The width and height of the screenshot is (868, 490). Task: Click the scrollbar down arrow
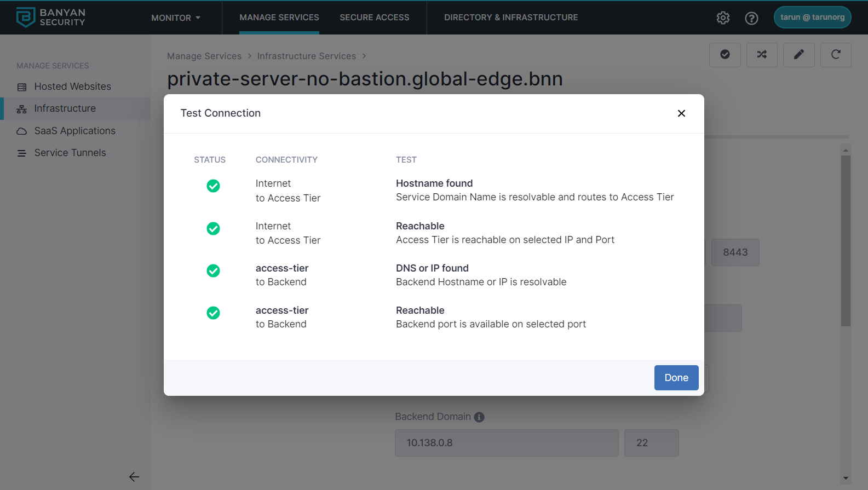(x=846, y=478)
